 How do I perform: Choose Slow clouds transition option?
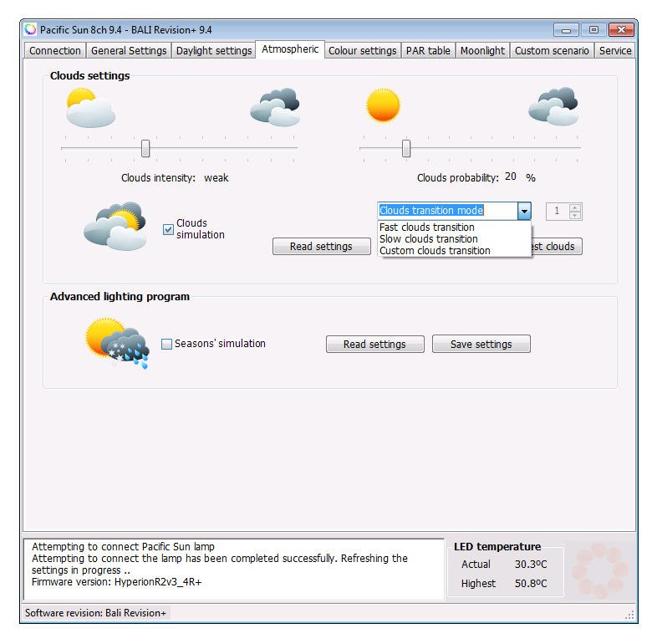(454, 239)
